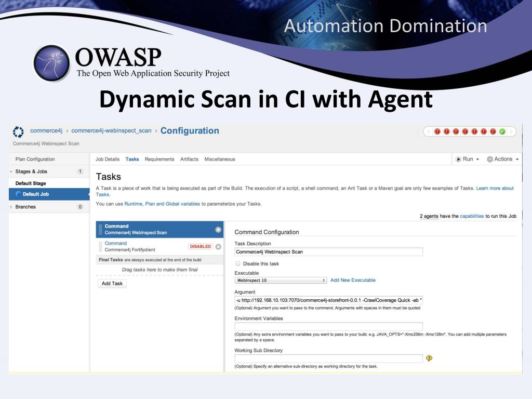This screenshot has height=399, width=532.
Task: Click the Drag tasks here to make them final area
Action: tap(160, 270)
